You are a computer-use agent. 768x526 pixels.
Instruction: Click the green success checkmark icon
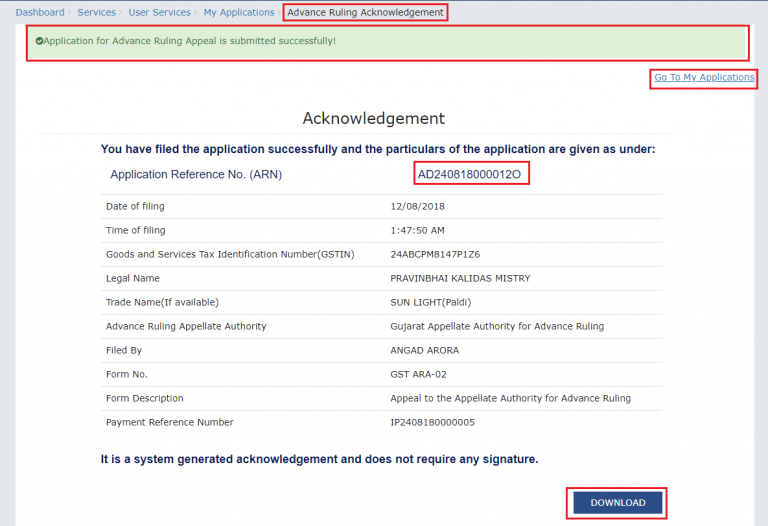(x=39, y=41)
